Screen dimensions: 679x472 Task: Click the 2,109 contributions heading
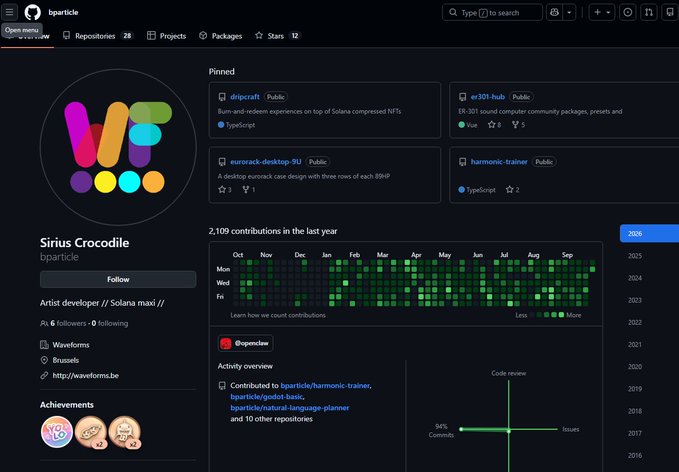click(x=273, y=231)
